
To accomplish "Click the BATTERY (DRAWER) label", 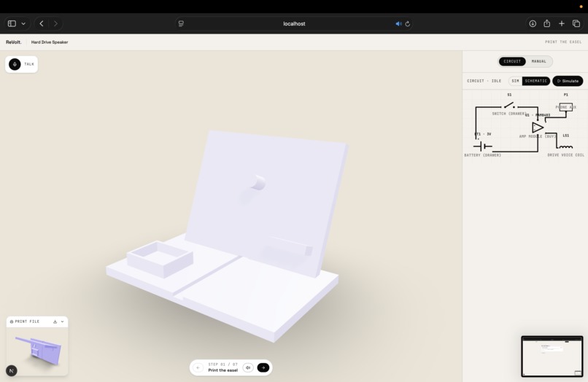I will [483, 155].
